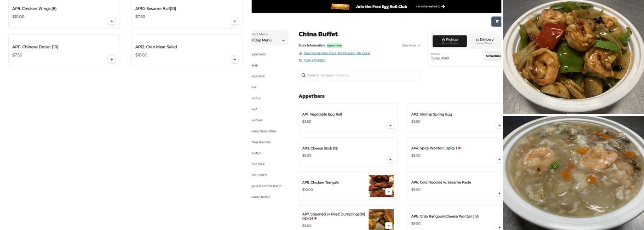Image resolution: width=644 pixels, height=230 pixels.
Task: Add AP2. Shrimp Spring Egg to cart
Action: click(x=499, y=125)
